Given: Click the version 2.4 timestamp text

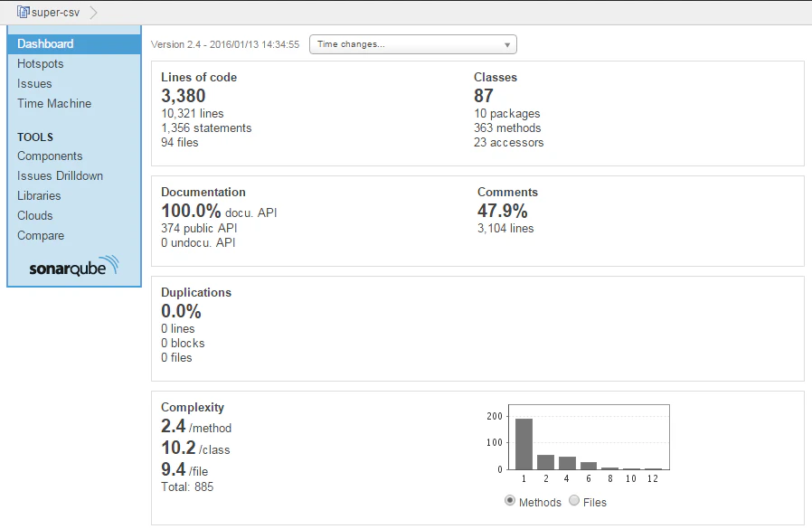Looking at the screenshot, I should [x=225, y=44].
